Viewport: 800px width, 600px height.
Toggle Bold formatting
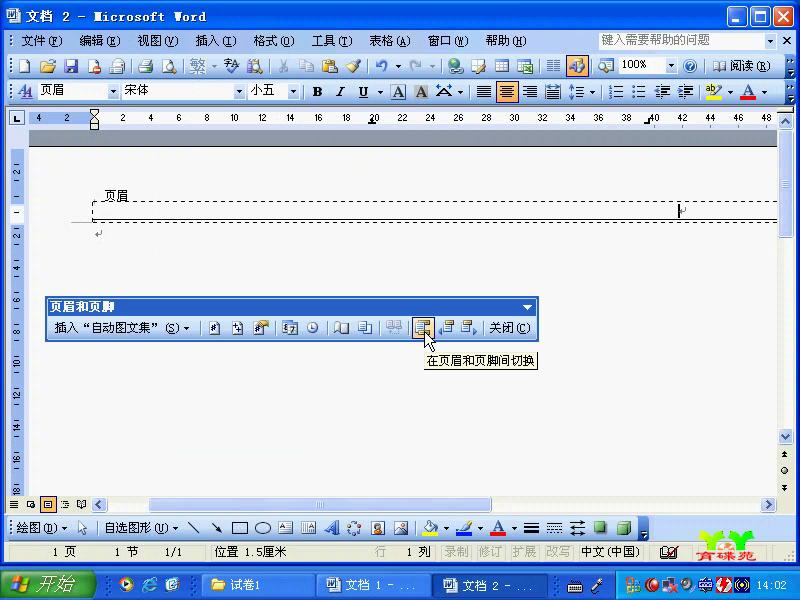tap(317, 92)
